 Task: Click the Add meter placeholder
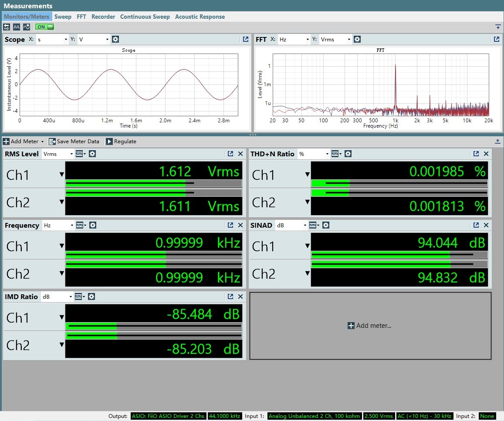coord(370,326)
